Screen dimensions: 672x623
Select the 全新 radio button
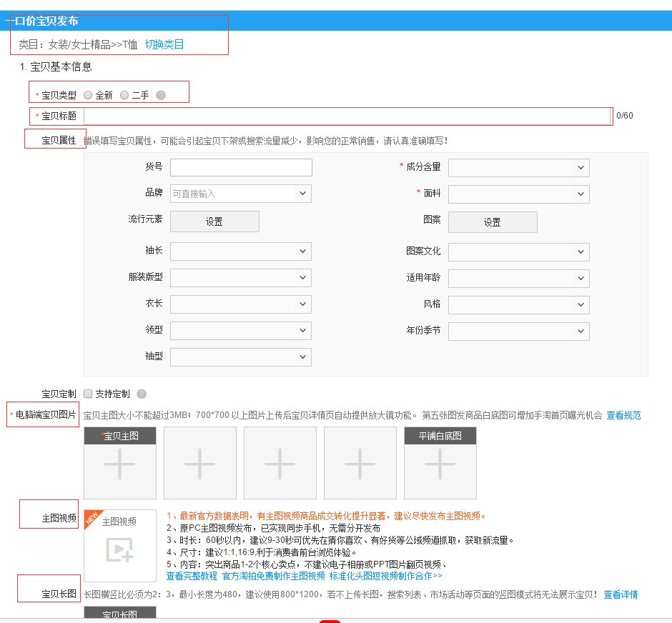(x=88, y=95)
